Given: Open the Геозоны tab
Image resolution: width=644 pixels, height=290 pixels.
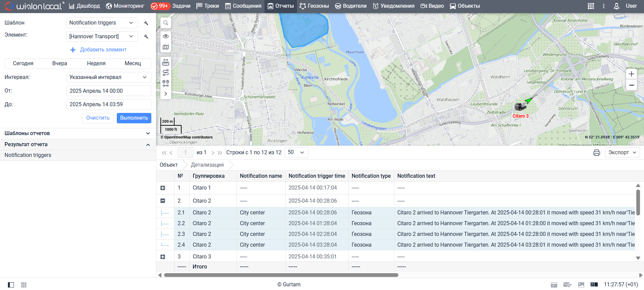Looking at the screenshot, I should click(314, 6).
